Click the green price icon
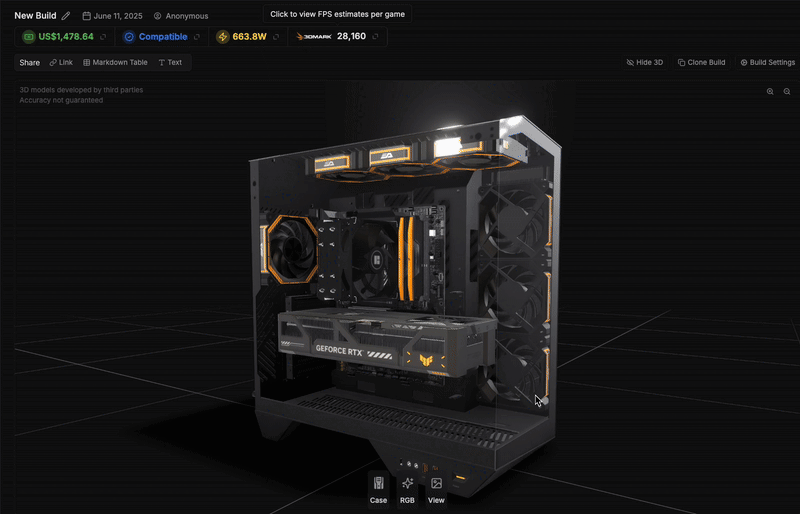This screenshot has width=800, height=514. [x=27, y=37]
